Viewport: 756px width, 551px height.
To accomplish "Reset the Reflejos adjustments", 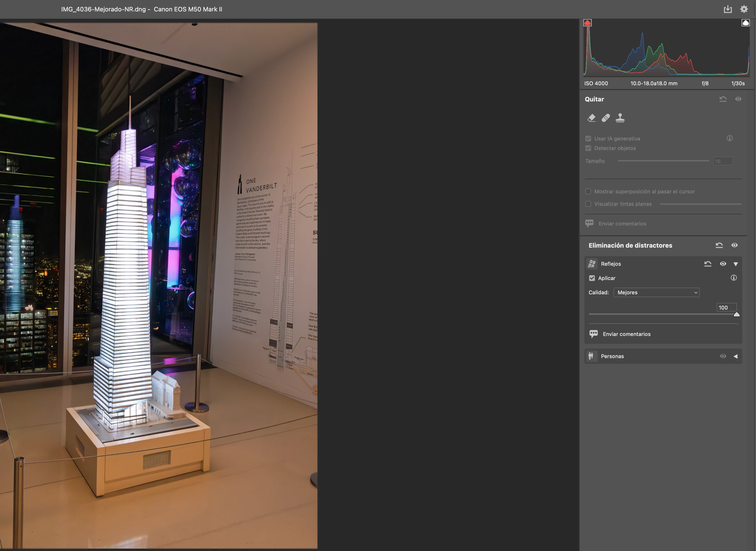I will click(x=708, y=264).
